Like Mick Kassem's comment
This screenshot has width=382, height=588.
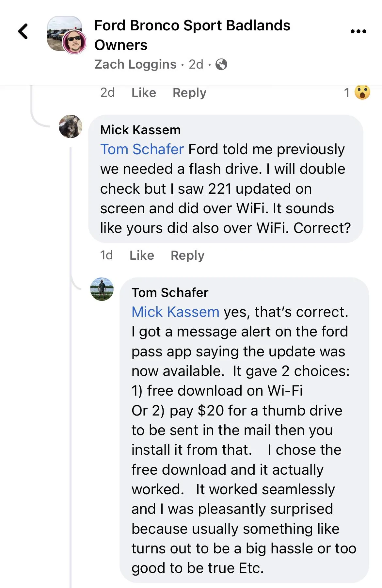[142, 255]
